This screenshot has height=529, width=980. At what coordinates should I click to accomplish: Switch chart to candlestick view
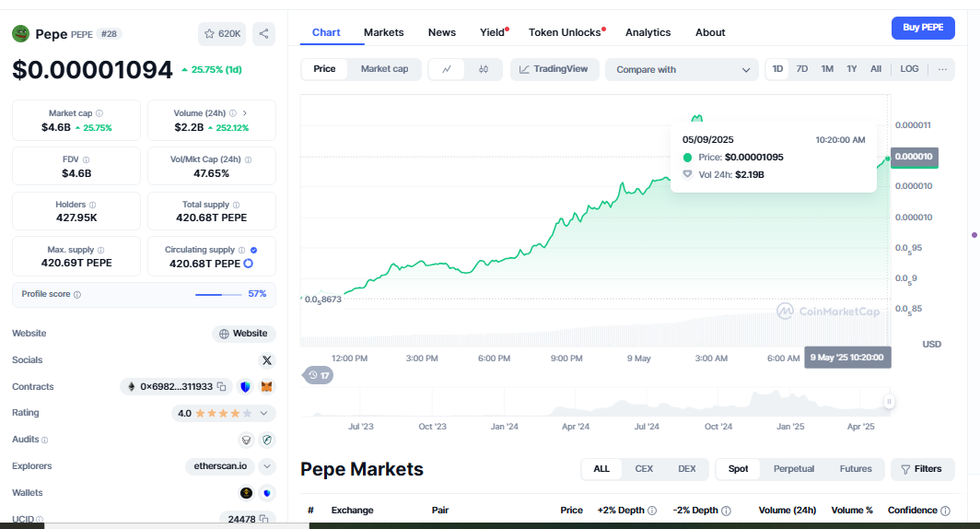484,69
